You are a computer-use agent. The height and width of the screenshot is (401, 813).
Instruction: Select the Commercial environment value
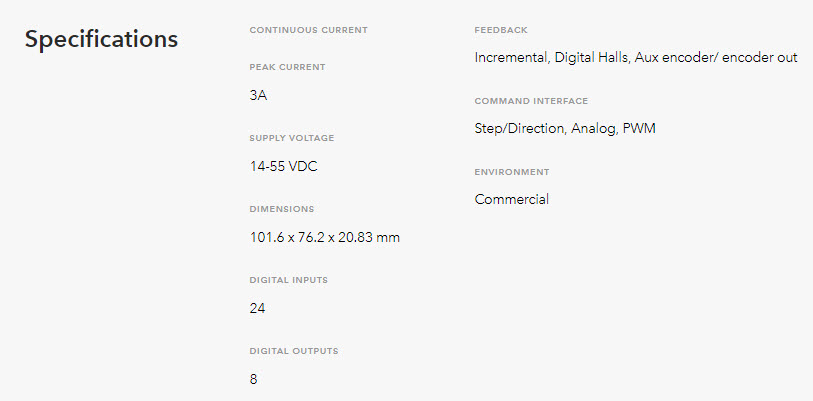pyautogui.click(x=511, y=200)
